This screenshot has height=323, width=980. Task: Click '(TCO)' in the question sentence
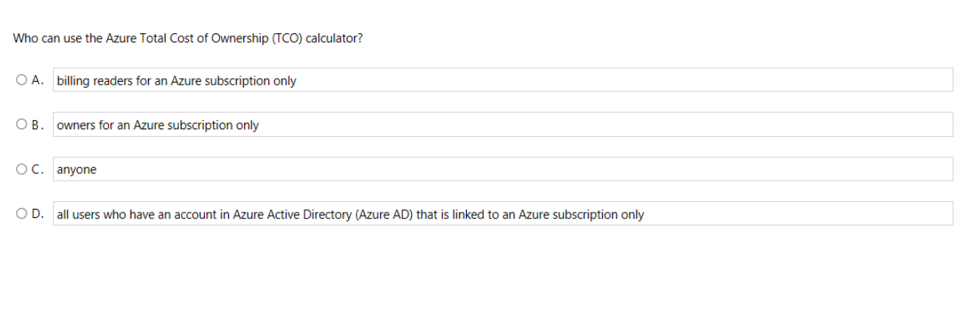(x=285, y=39)
